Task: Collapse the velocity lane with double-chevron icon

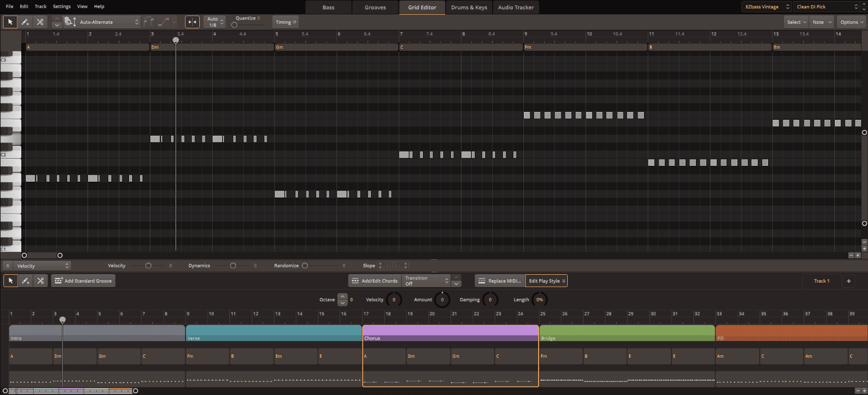Action: pos(8,266)
